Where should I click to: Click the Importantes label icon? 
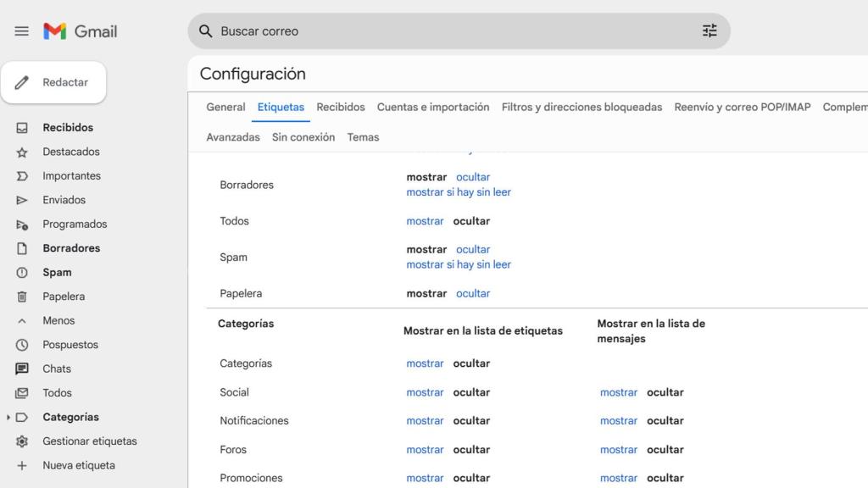[x=21, y=176]
